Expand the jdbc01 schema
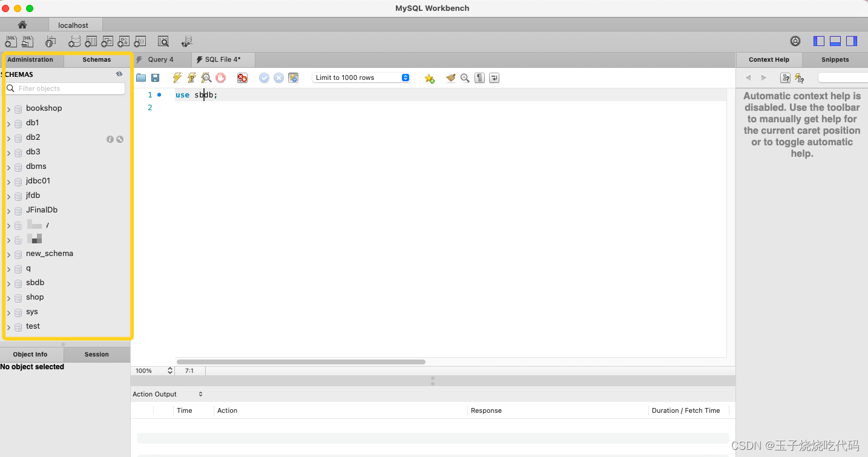The image size is (868, 457). (9, 182)
